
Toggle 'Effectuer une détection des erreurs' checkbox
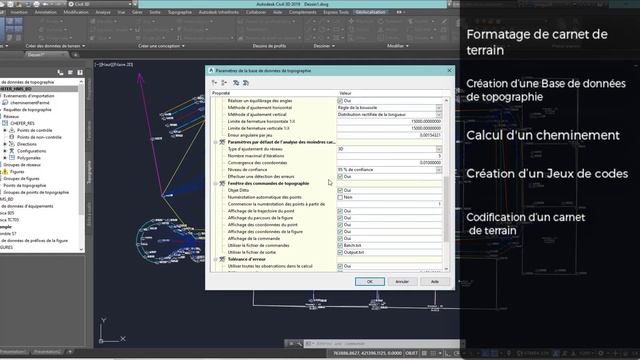point(340,176)
